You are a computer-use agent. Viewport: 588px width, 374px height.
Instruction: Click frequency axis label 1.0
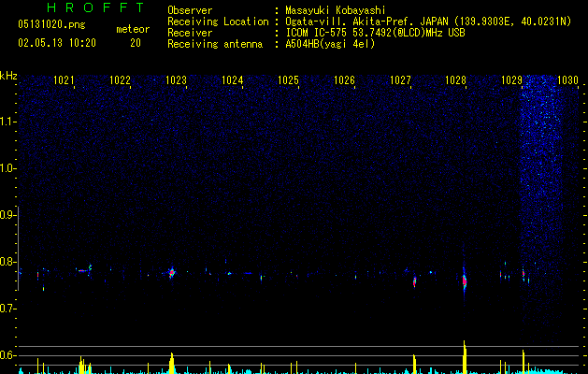click(7, 168)
